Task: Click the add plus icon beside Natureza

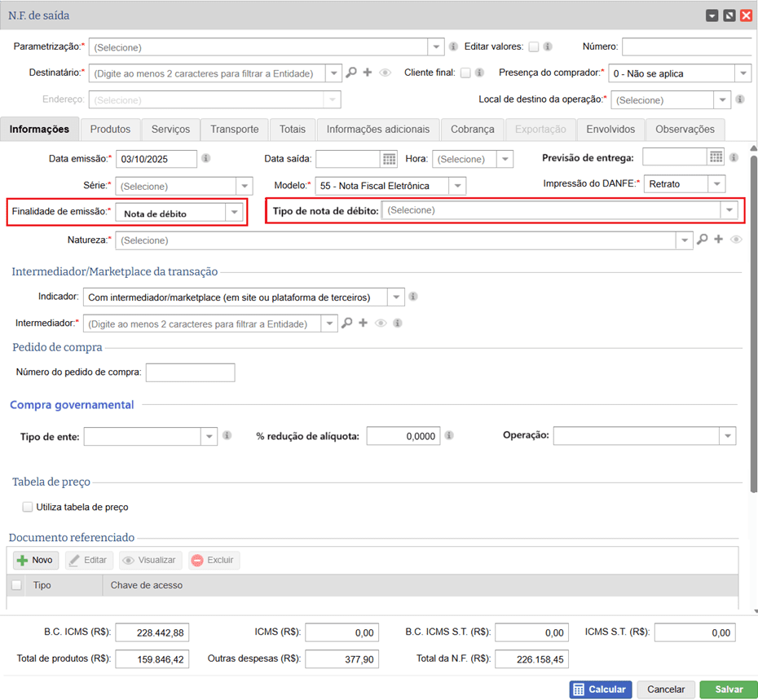Action: 718,240
